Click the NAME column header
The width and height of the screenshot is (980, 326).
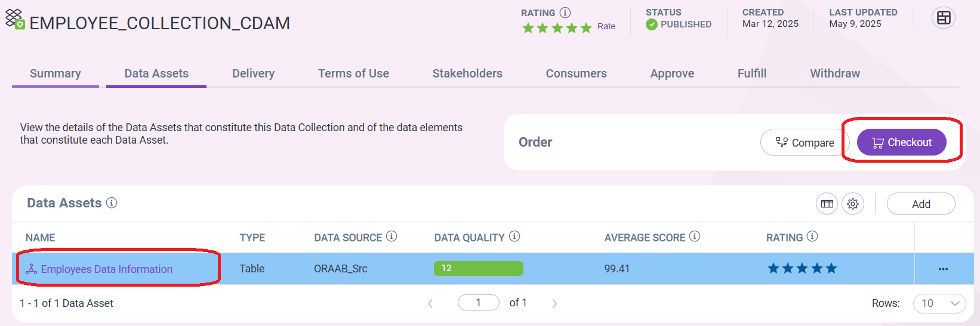(x=40, y=238)
